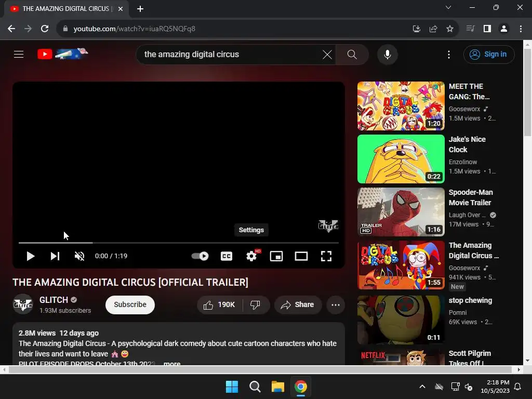Like the video with 190K likes

(220, 304)
